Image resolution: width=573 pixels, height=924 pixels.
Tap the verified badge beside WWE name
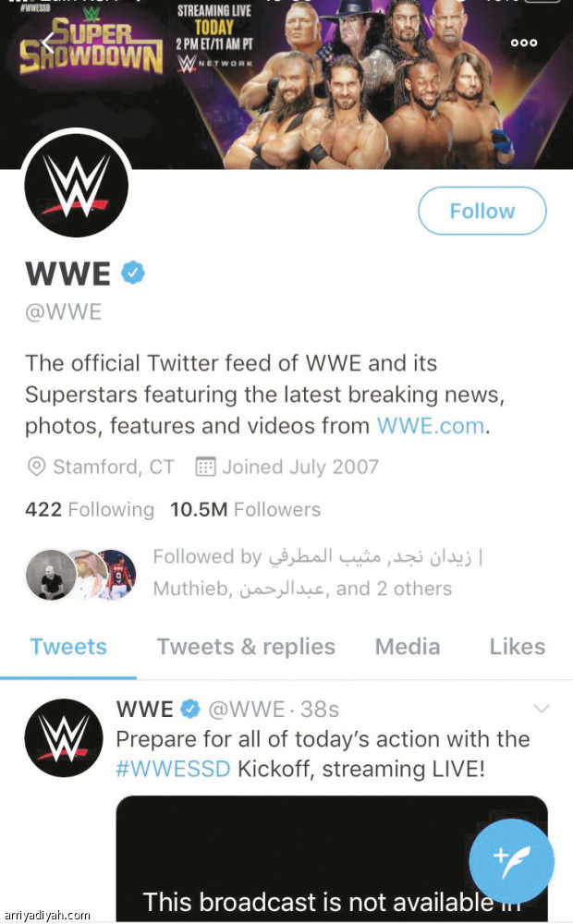[134, 273]
